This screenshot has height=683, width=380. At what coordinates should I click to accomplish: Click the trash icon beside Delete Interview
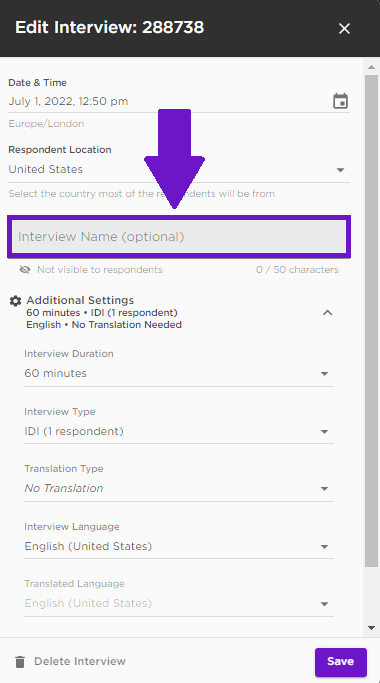click(20, 662)
